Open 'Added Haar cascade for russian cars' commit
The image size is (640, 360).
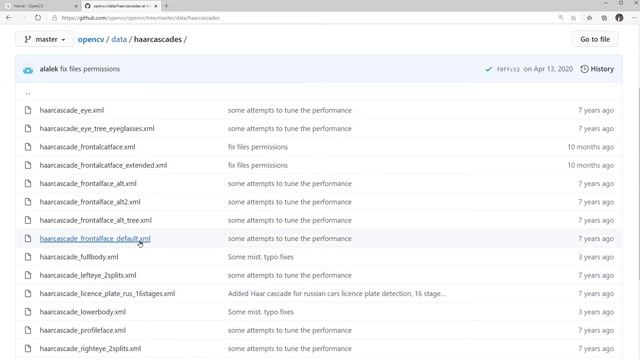click(x=336, y=293)
